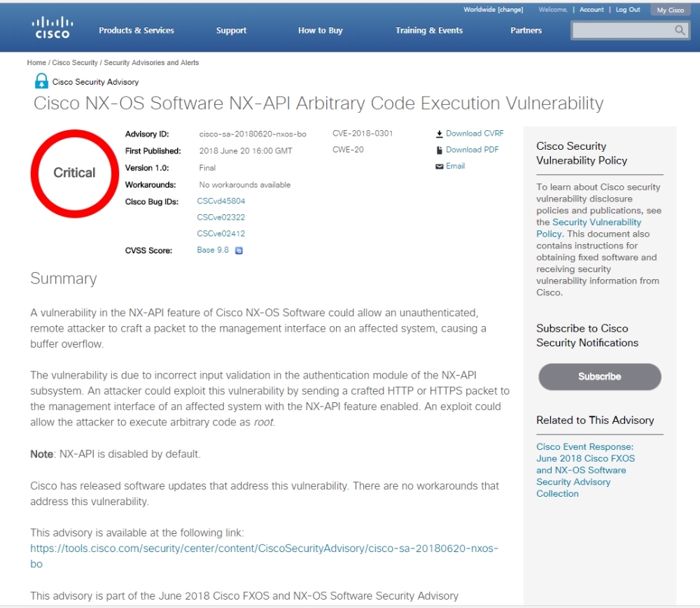The height and width of the screenshot is (608, 700).
Task: Open the Download CVRF link
Action: pos(475,134)
